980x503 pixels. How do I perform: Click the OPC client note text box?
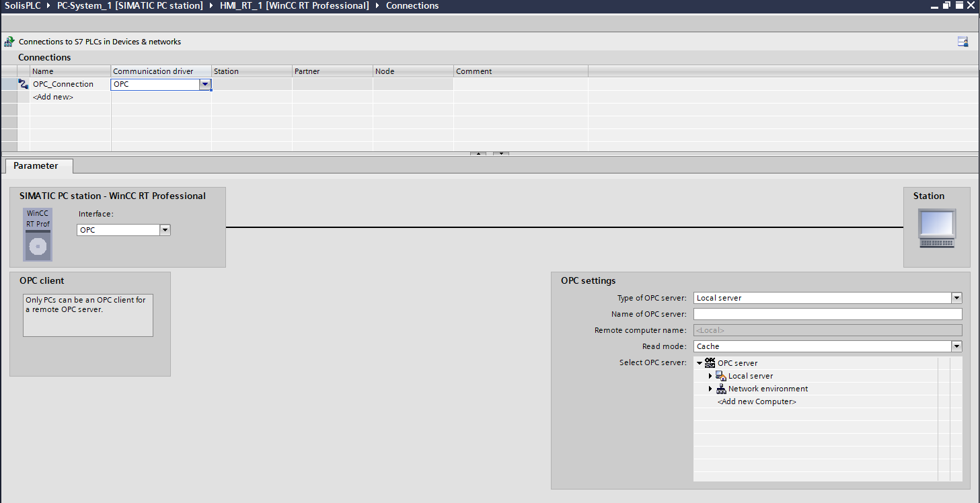(88, 315)
